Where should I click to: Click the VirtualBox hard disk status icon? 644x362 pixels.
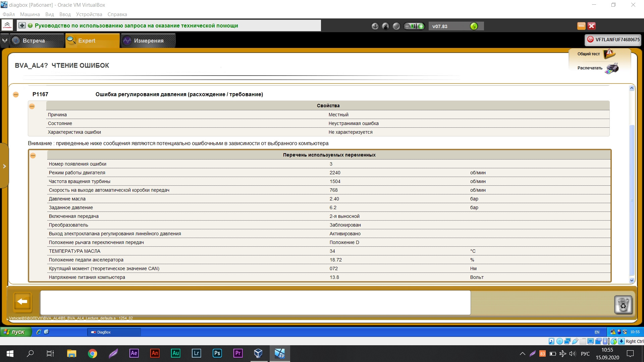coord(551,341)
